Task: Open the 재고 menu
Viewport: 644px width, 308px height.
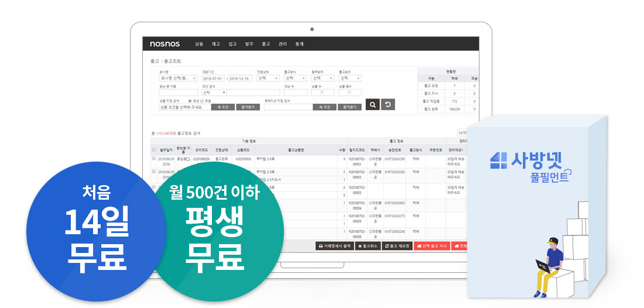Action: (215, 44)
